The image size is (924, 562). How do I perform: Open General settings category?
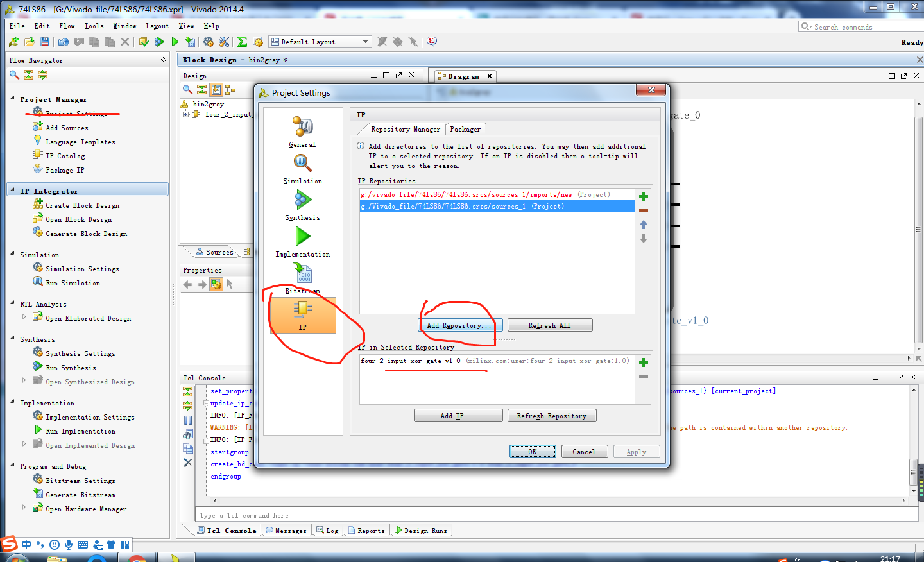point(303,132)
